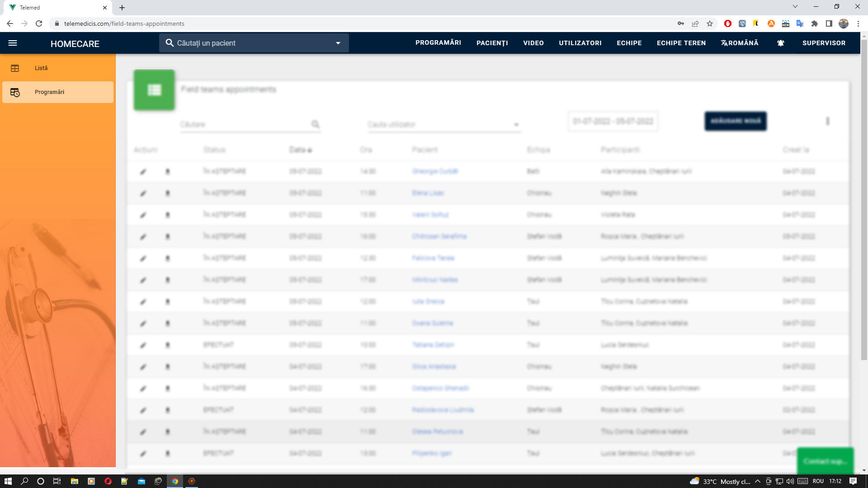
Task: Click the dark add new appointment button
Action: [736, 121]
